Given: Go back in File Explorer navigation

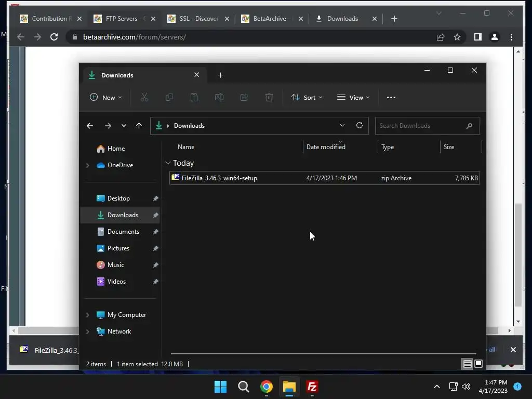Looking at the screenshot, I should pos(90,126).
